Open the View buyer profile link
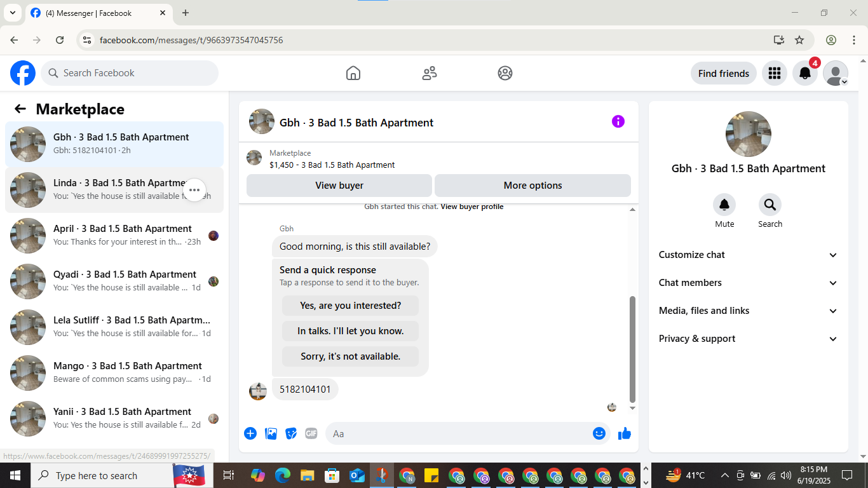The height and width of the screenshot is (488, 868). point(472,207)
